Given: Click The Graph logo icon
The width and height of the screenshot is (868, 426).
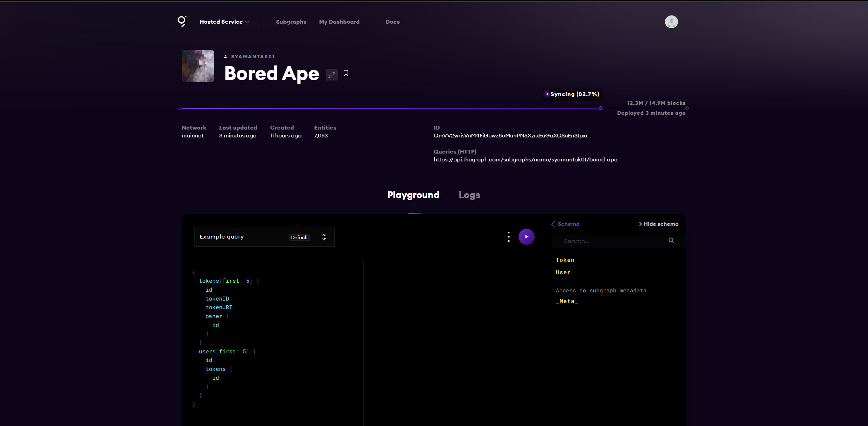Looking at the screenshot, I should pos(182,21).
